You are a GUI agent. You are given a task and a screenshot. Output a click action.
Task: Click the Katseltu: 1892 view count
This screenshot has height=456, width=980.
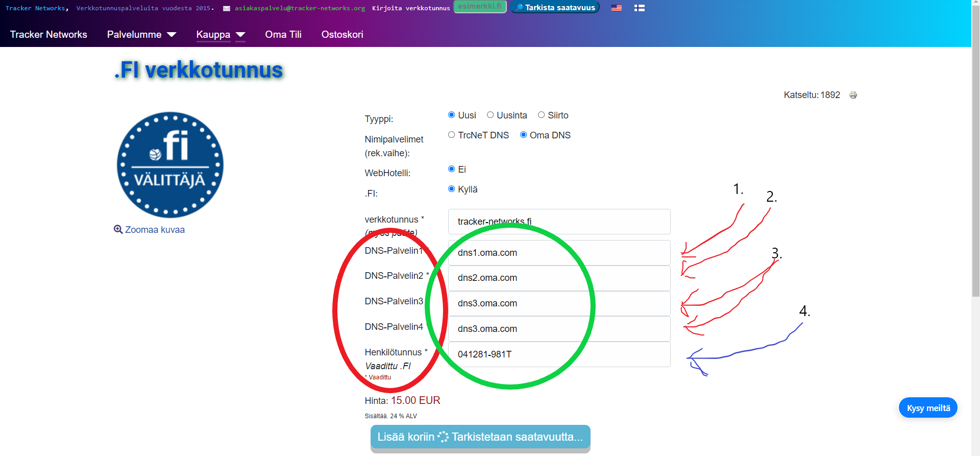coord(812,95)
